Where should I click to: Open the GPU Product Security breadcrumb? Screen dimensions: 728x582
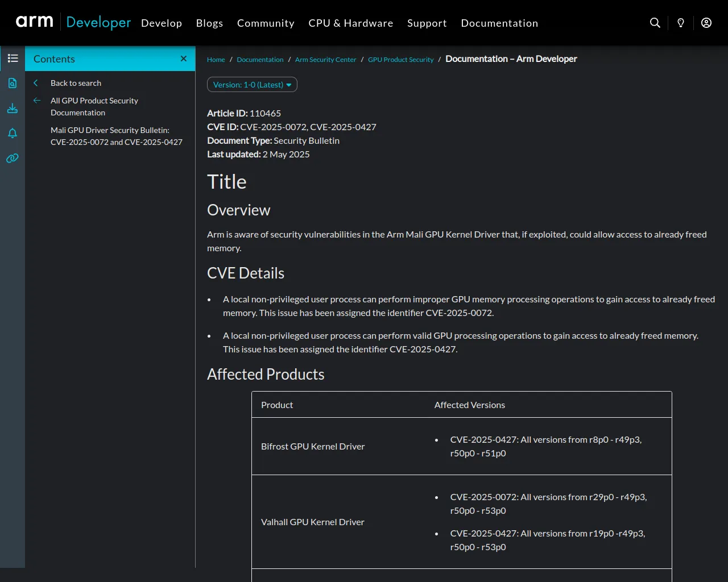(400, 60)
